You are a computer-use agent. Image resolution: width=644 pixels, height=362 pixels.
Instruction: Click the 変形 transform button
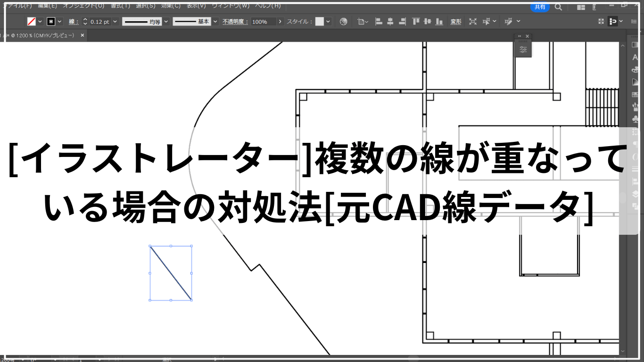456,22
